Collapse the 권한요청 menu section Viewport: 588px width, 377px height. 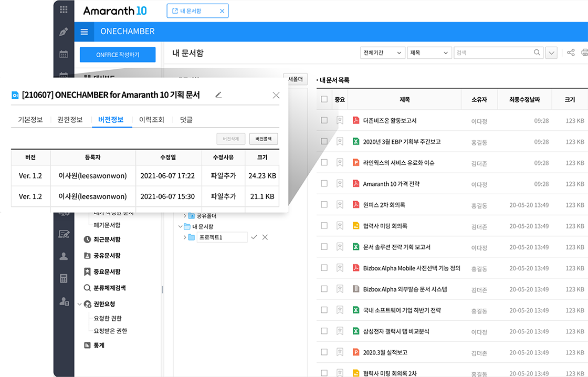click(x=79, y=304)
